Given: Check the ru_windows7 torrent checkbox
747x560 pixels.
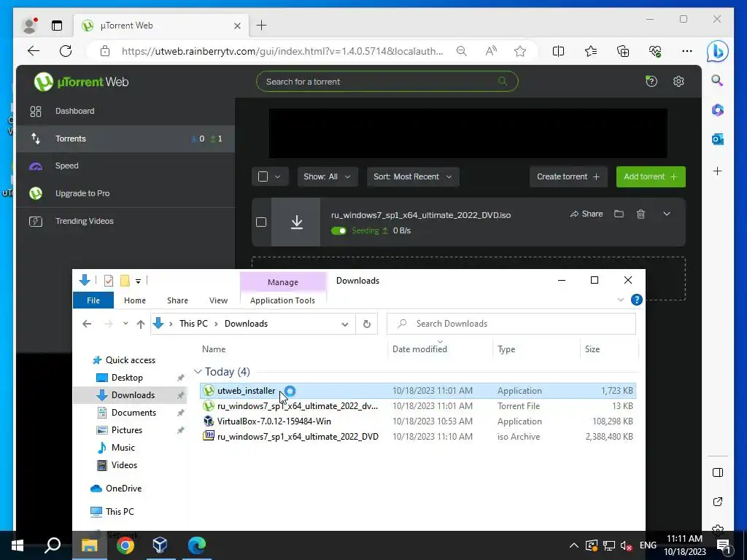Looking at the screenshot, I should (x=261, y=222).
